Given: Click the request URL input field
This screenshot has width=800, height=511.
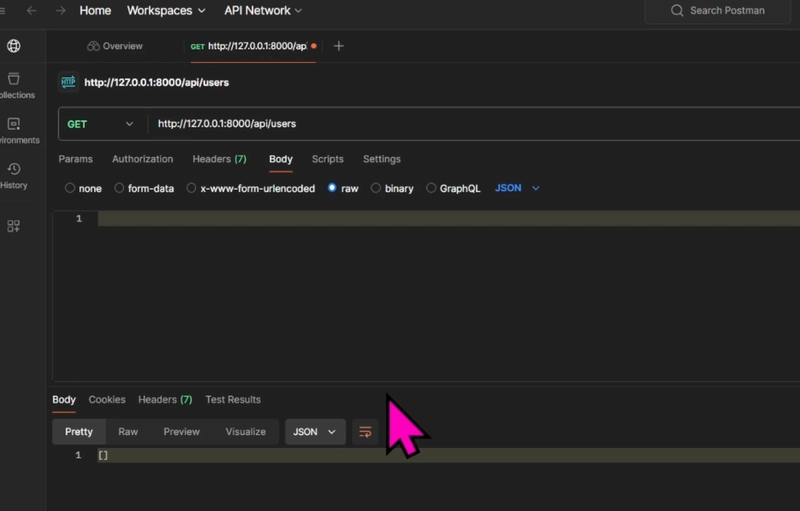Looking at the screenshot, I should [473, 124].
